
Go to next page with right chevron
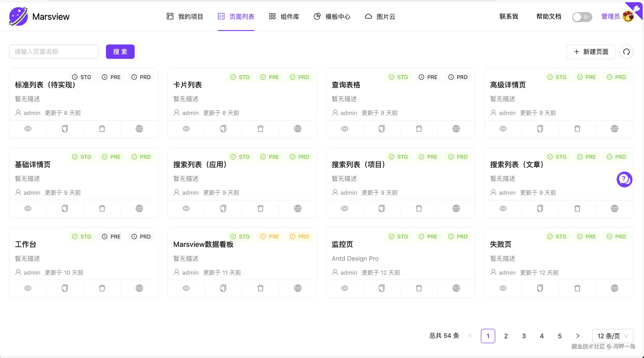point(578,336)
